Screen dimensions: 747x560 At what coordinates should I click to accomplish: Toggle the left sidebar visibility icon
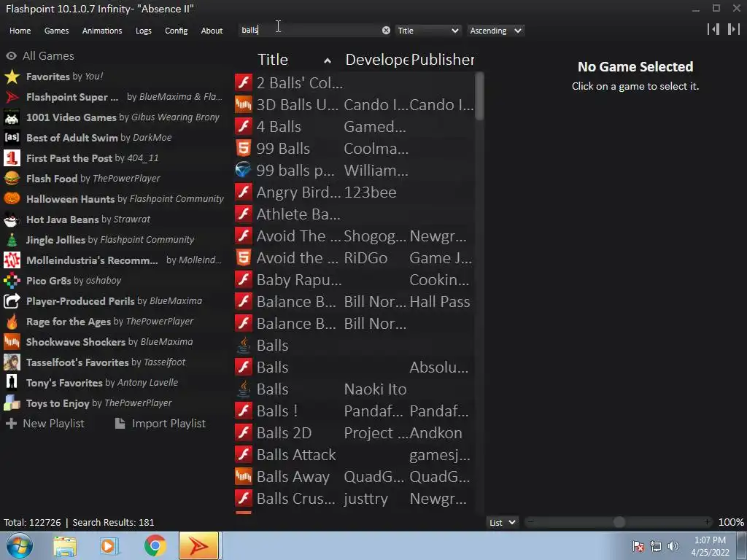tap(713, 29)
